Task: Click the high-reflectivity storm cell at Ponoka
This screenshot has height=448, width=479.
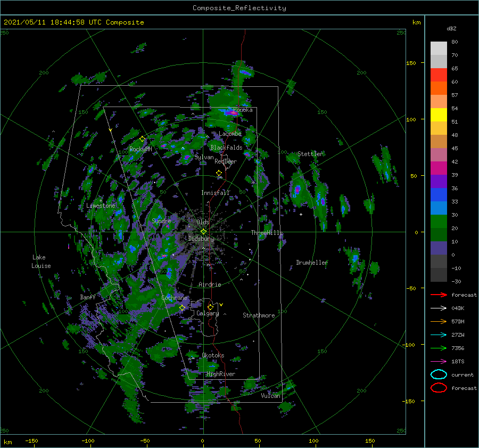Action: coord(232,113)
